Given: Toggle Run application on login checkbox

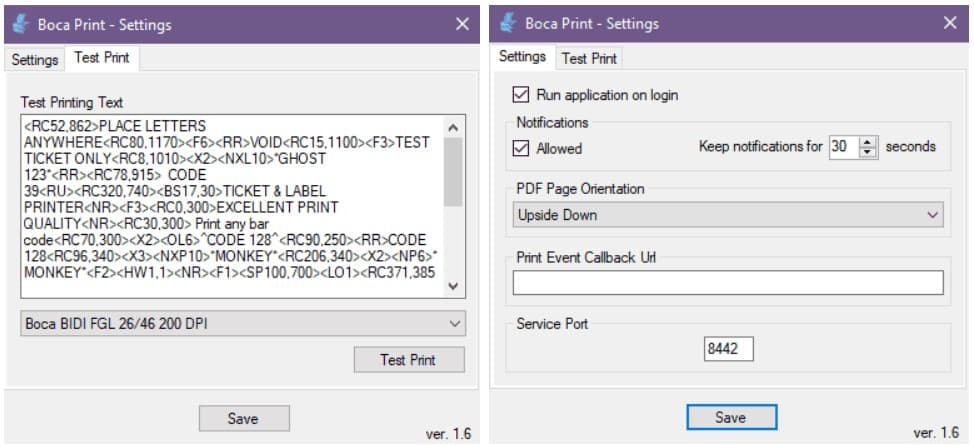Looking at the screenshot, I should [520, 95].
